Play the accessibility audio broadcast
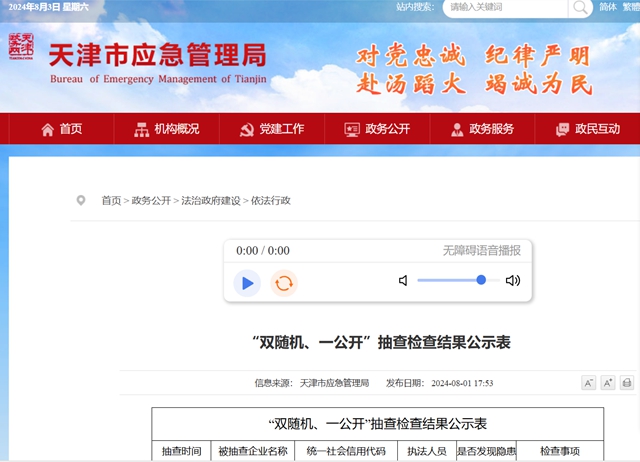The image size is (640, 462). click(247, 283)
